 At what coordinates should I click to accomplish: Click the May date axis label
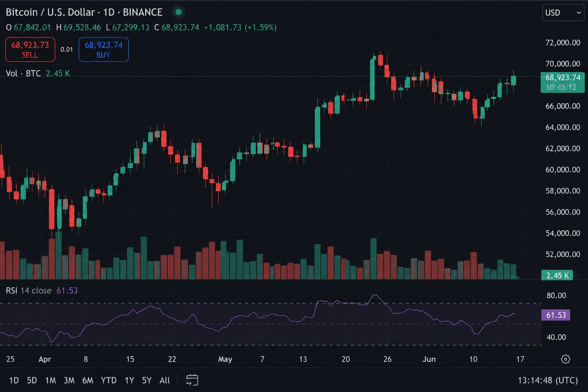tap(225, 359)
